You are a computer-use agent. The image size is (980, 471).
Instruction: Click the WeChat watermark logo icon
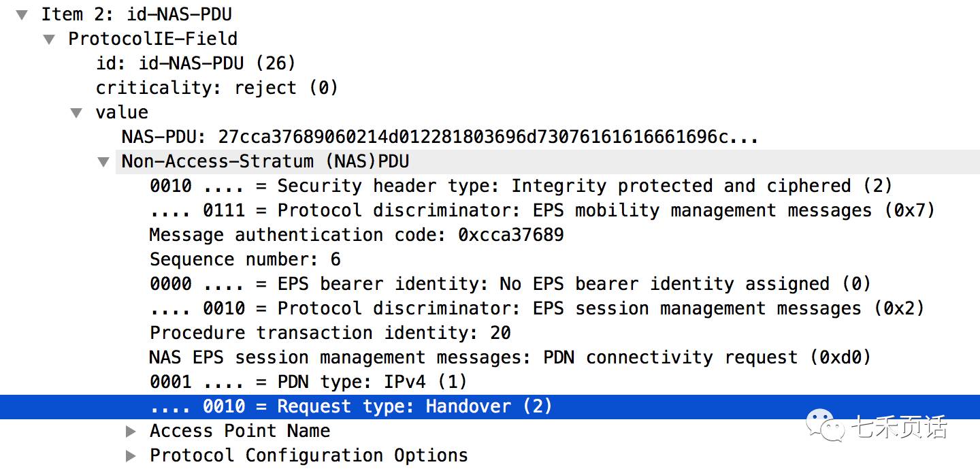click(x=823, y=426)
